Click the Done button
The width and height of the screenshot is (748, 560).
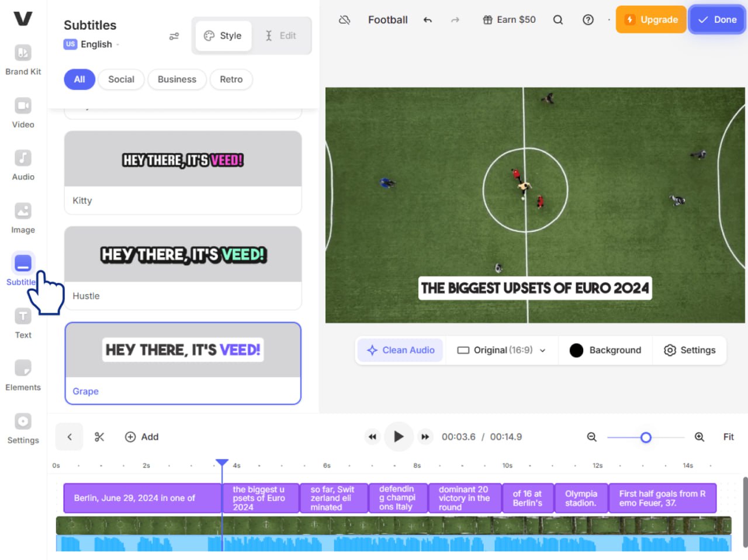click(717, 19)
